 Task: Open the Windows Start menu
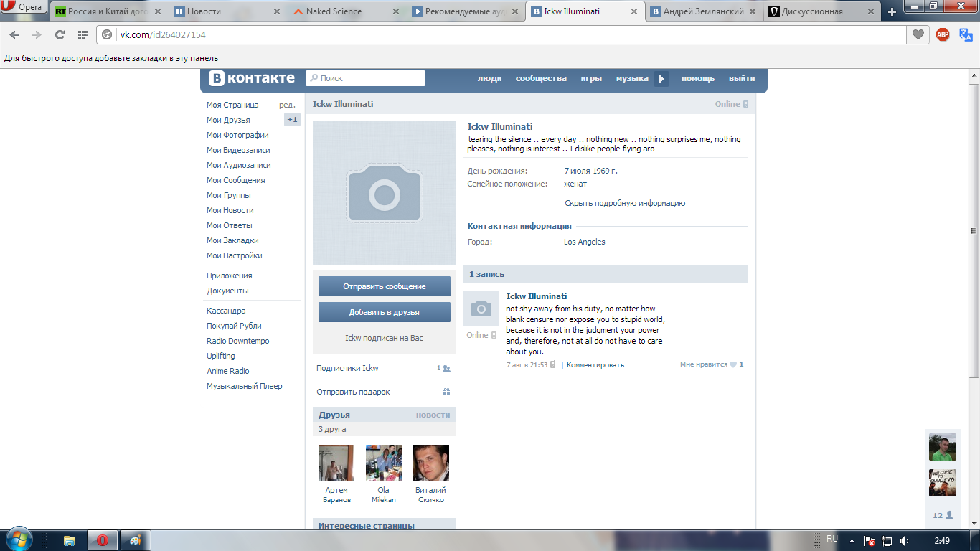(18, 540)
